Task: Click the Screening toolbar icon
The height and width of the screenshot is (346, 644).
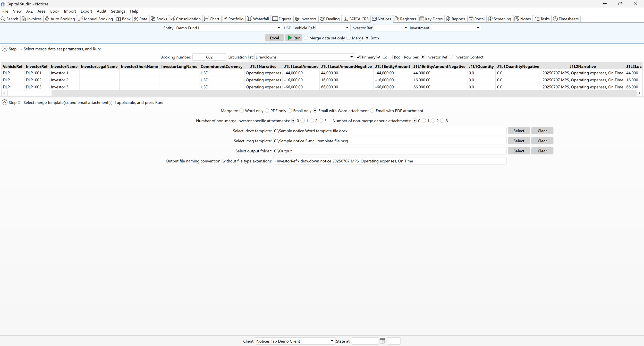Action: [490, 19]
